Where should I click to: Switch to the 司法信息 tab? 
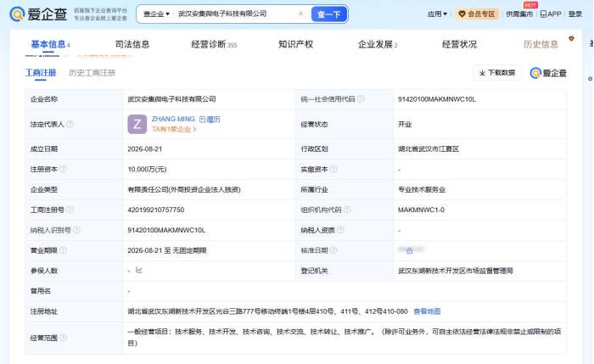pyautogui.click(x=132, y=44)
